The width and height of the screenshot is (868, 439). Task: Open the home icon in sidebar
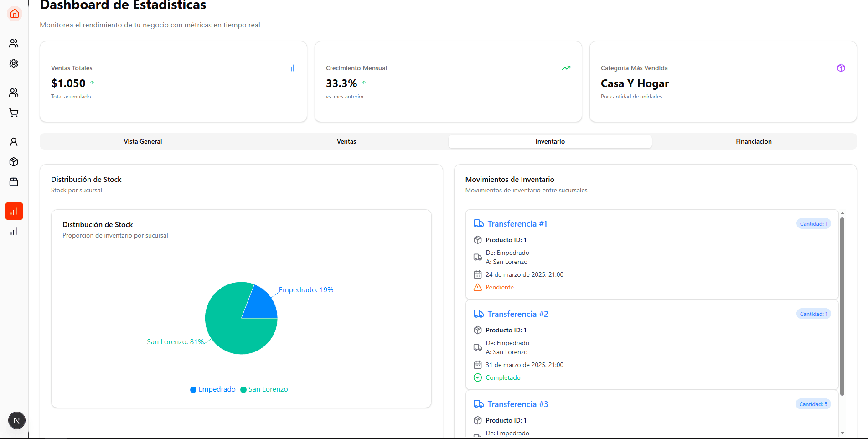(x=14, y=14)
